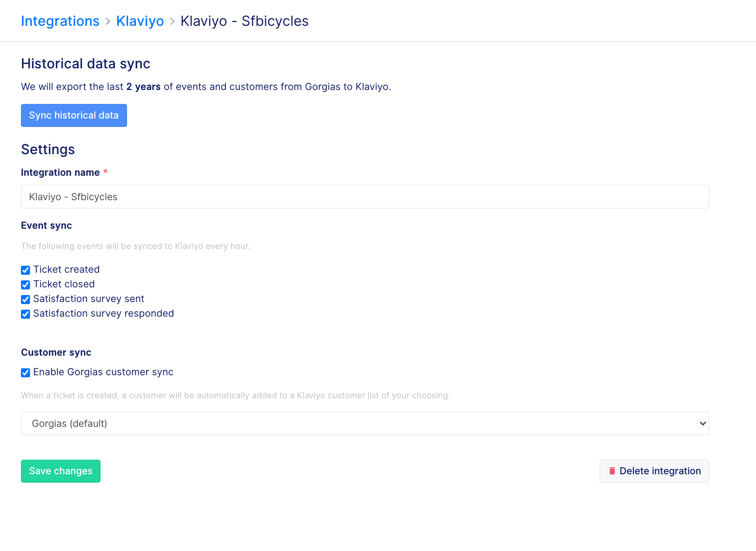Click the Delete integration button
This screenshot has width=756, height=551.
(x=654, y=471)
